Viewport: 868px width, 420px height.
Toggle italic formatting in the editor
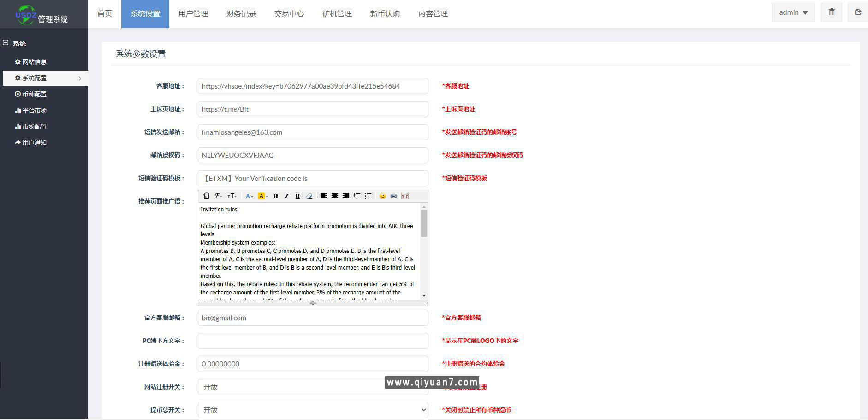click(x=286, y=196)
